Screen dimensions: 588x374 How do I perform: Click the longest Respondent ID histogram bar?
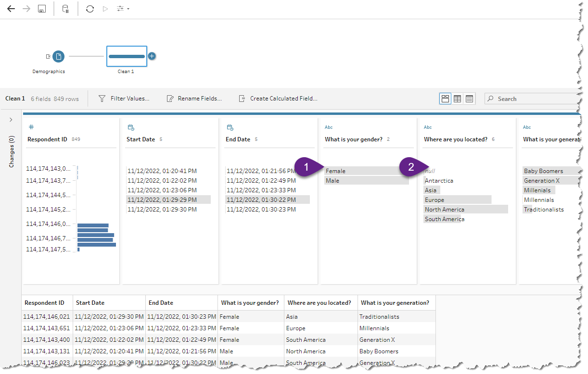[97, 245]
